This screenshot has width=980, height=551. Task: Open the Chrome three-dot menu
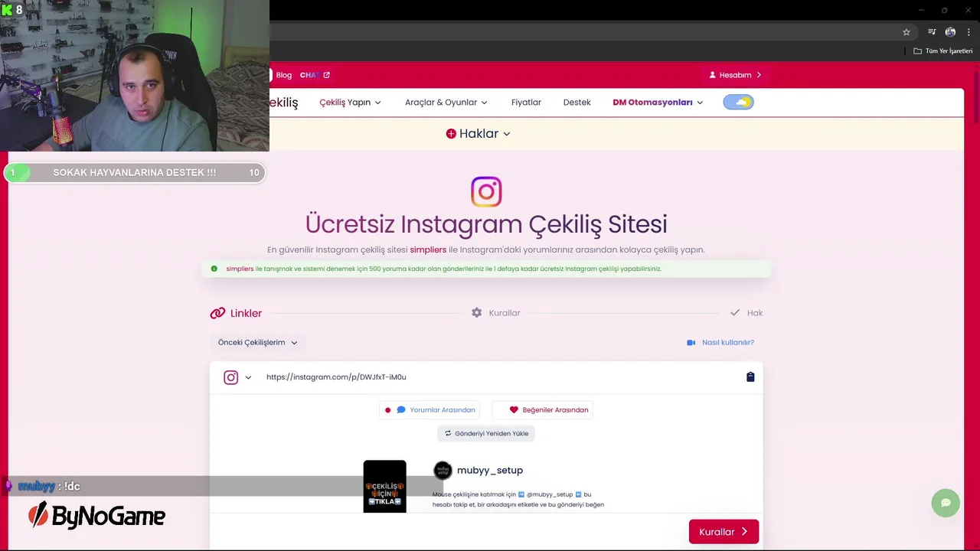pyautogui.click(x=969, y=32)
